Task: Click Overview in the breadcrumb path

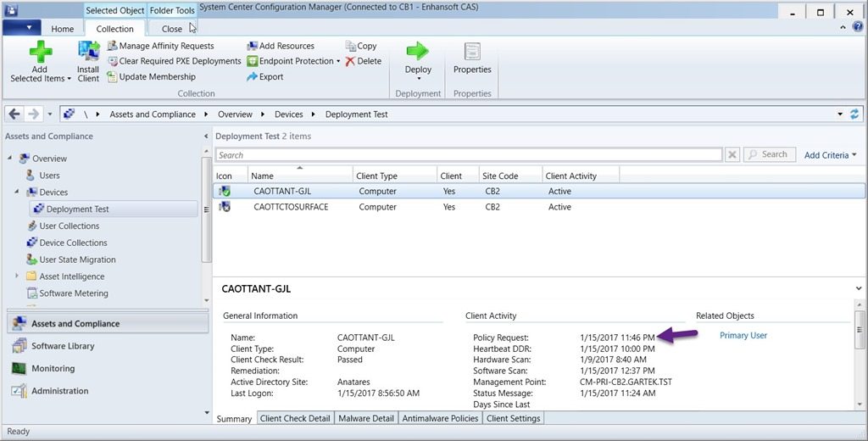Action: (x=235, y=114)
